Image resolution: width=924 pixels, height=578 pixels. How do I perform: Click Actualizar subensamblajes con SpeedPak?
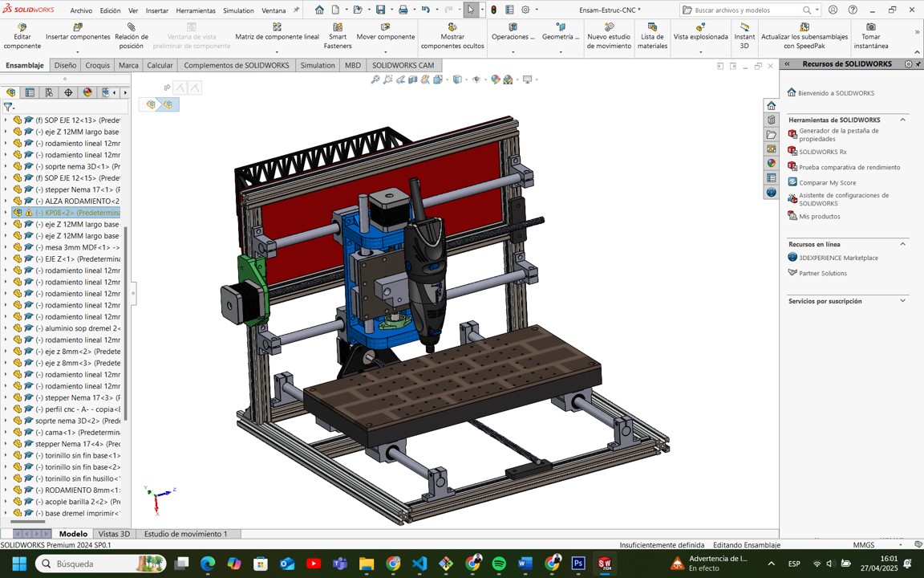[804, 37]
